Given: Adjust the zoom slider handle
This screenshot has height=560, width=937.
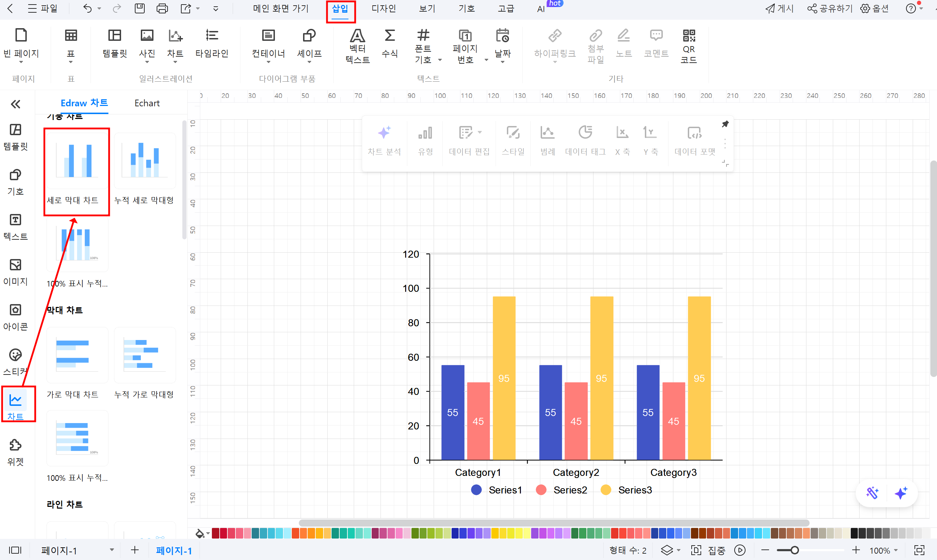Looking at the screenshot, I should pyautogui.click(x=794, y=550).
